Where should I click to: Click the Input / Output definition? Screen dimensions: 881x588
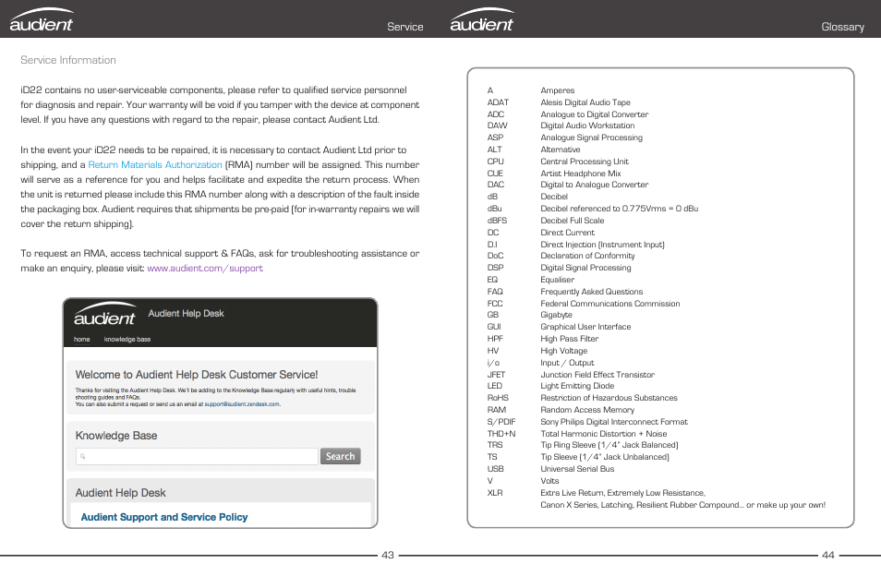coord(568,363)
